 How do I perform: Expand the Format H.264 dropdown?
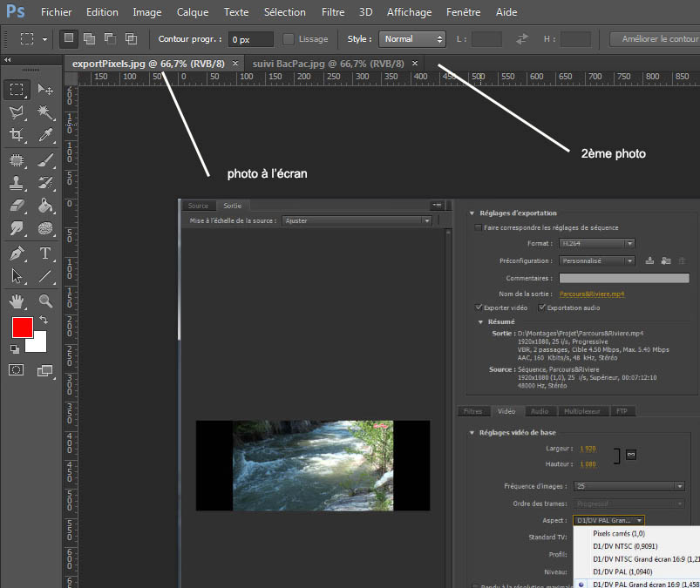(595, 243)
